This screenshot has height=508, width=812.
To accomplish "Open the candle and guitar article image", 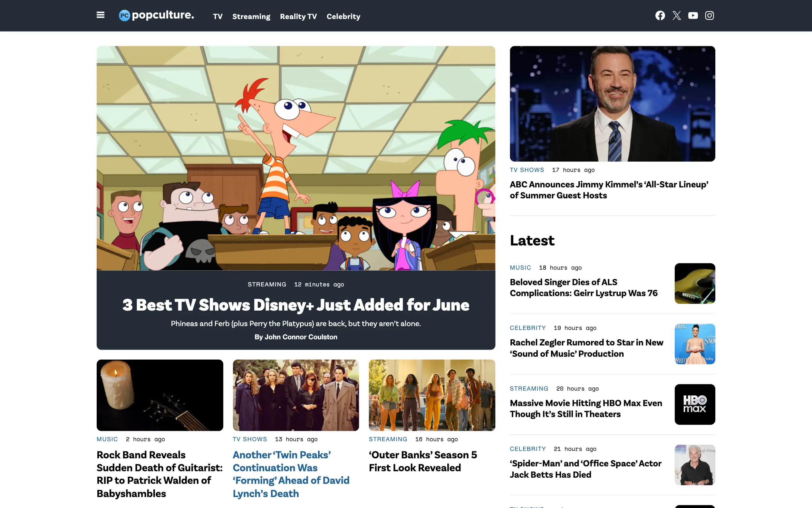I will coord(160,395).
